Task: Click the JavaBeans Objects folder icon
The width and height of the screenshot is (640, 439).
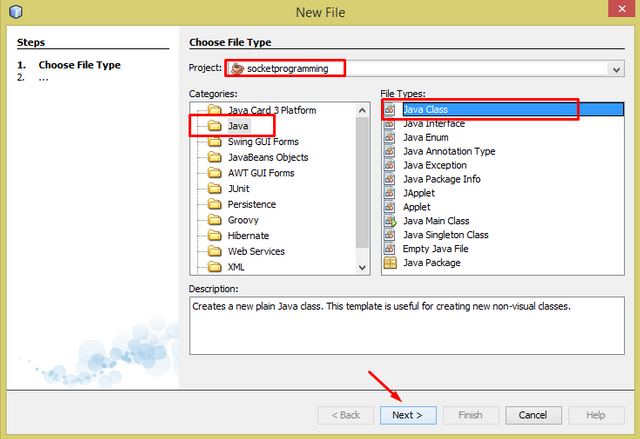Action: coord(215,157)
